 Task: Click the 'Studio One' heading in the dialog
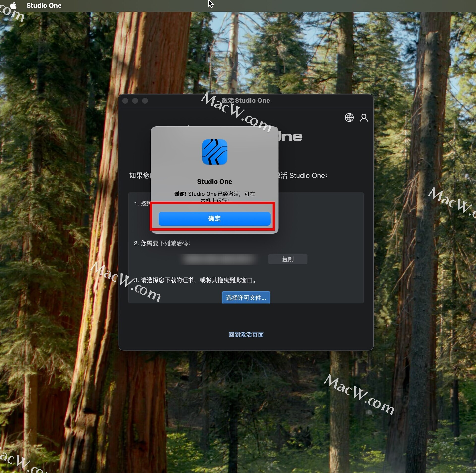(214, 182)
